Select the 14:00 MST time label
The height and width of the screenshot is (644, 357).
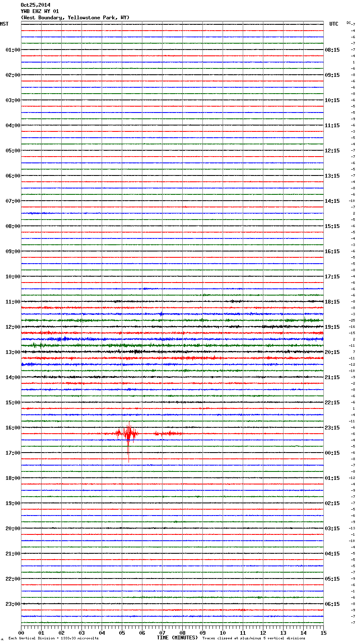pos(13,377)
